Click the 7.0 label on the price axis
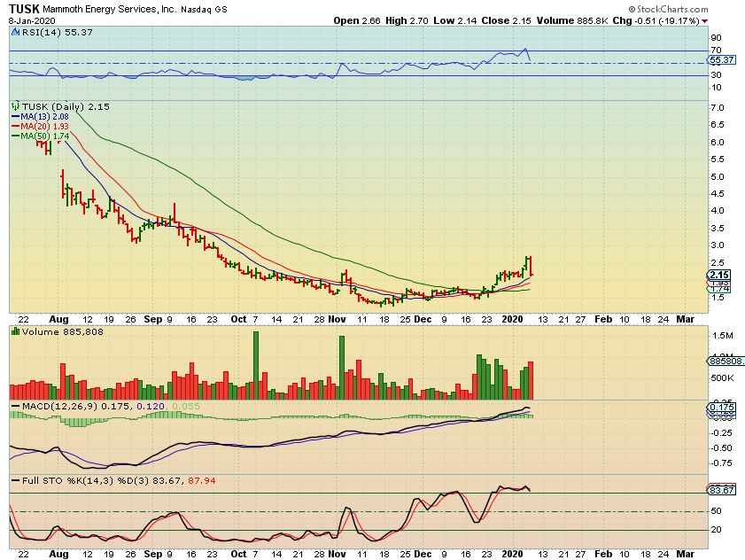This screenshot has height=560, width=745. point(718,108)
